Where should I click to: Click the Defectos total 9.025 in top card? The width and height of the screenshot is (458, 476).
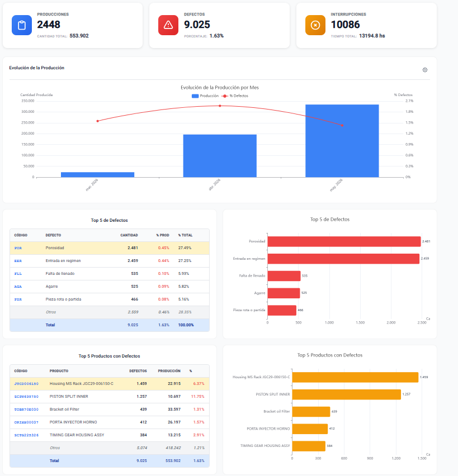click(x=197, y=25)
